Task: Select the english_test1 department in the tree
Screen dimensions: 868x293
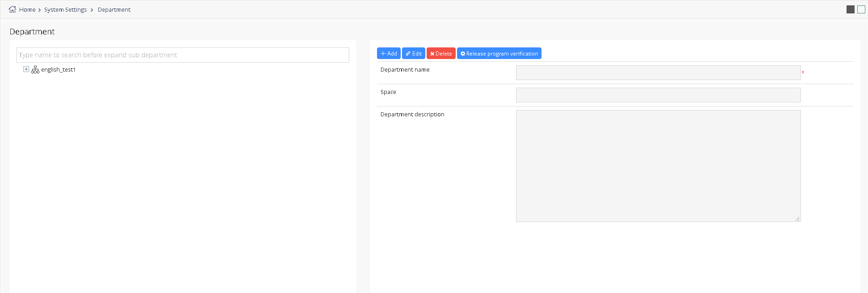Action: coord(58,70)
